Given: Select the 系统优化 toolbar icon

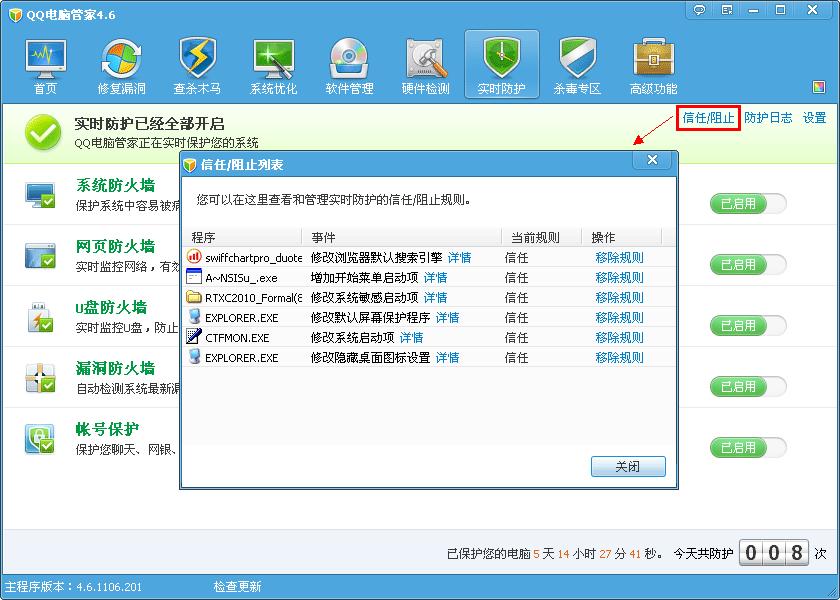Looking at the screenshot, I should tap(273, 68).
